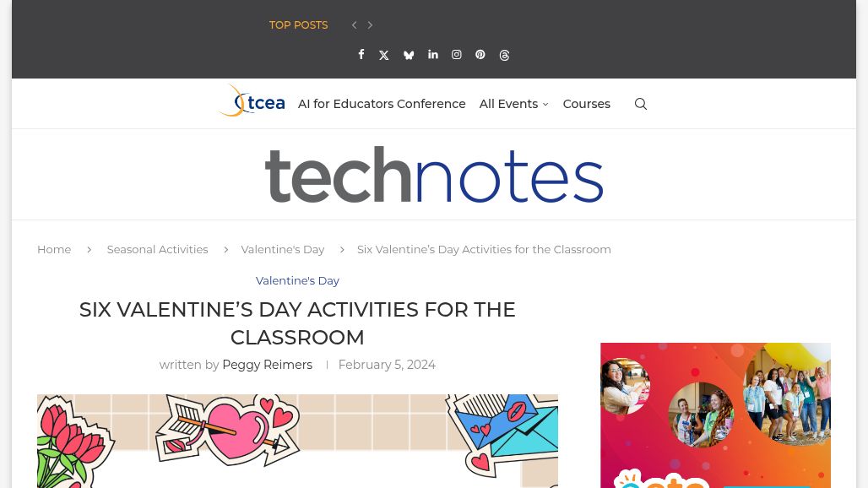Show next top post
Screen dimensions: 868x488
point(370,25)
